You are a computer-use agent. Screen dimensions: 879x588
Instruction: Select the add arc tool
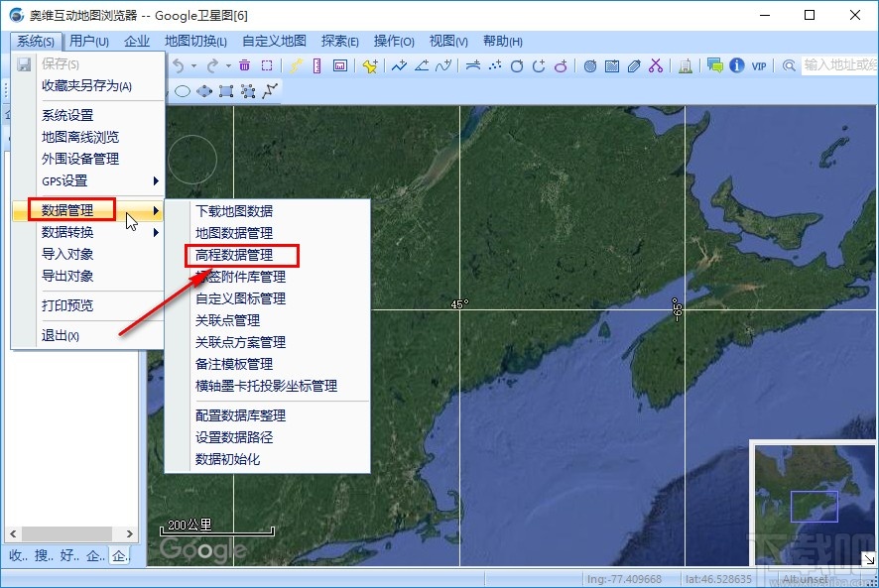(x=539, y=66)
